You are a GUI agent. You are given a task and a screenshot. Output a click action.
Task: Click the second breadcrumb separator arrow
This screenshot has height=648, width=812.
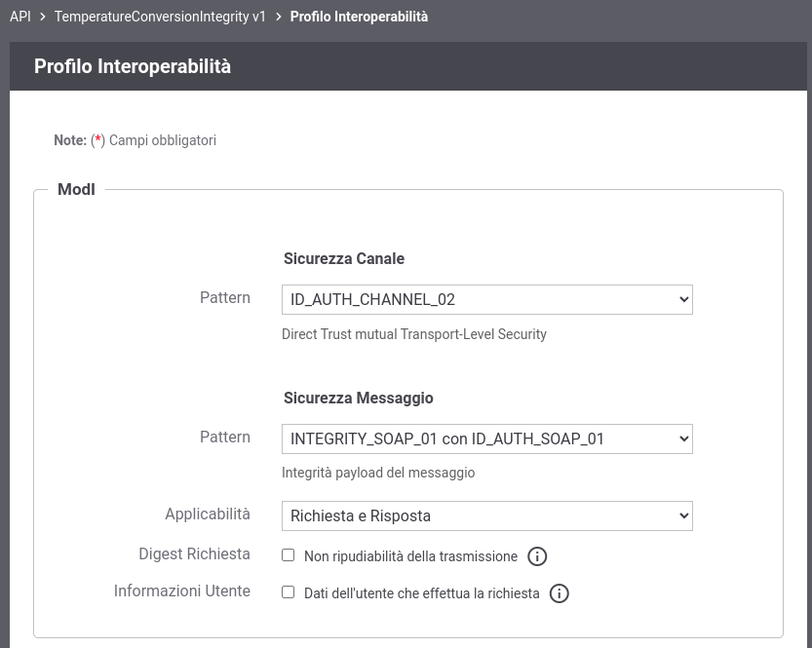point(279,17)
